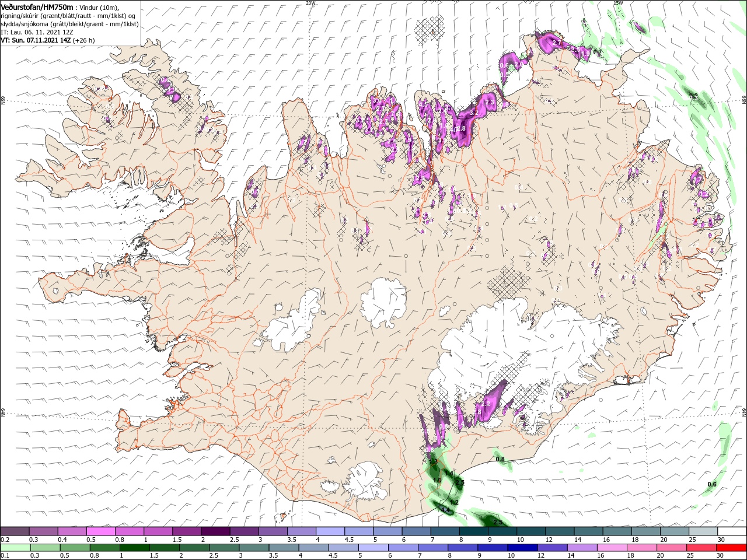The height and width of the screenshot is (560, 747).
Task: Click the 0.8 map value off the south coast
Action: tap(500, 460)
